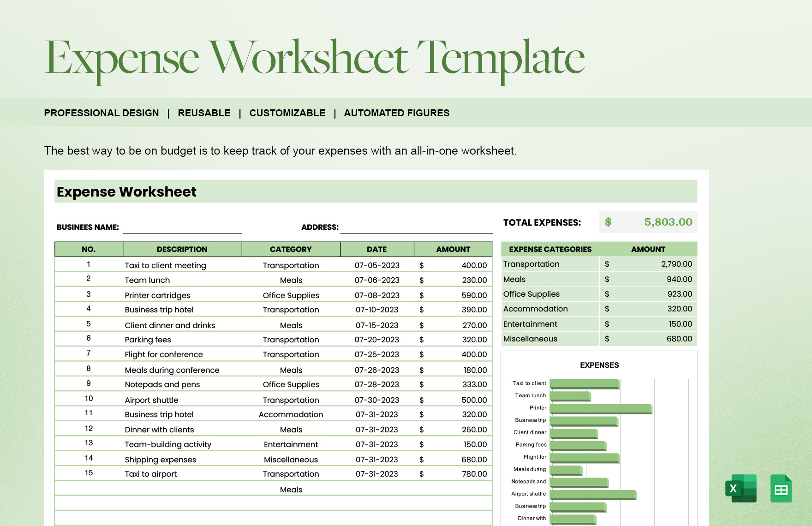
Task: Select the date 07-15-2023 for Client dinner
Action: point(377,325)
